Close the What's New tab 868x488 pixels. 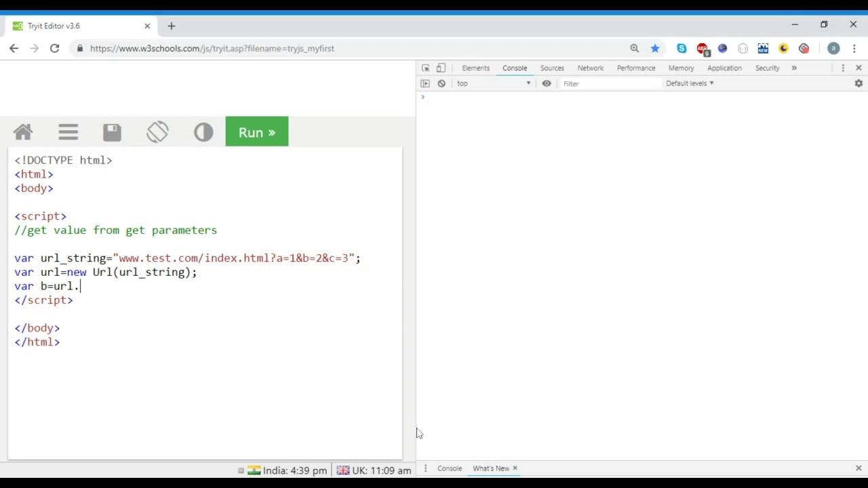pyautogui.click(x=515, y=468)
